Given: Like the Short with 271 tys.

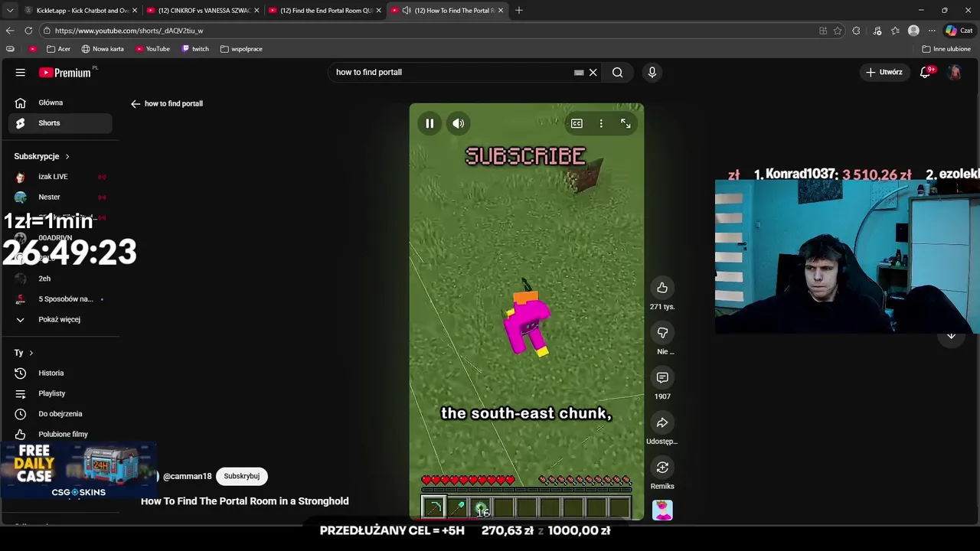Looking at the screenshot, I should pyautogui.click(x=662, y=288).
